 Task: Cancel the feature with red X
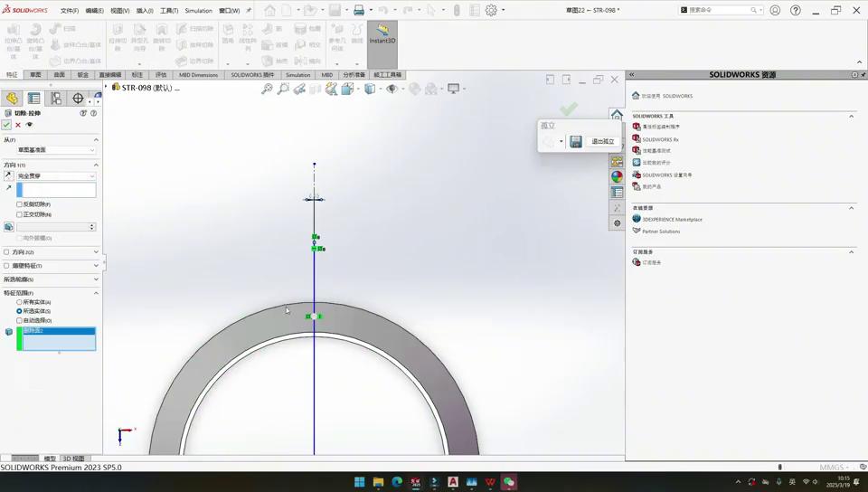(18, 125)
